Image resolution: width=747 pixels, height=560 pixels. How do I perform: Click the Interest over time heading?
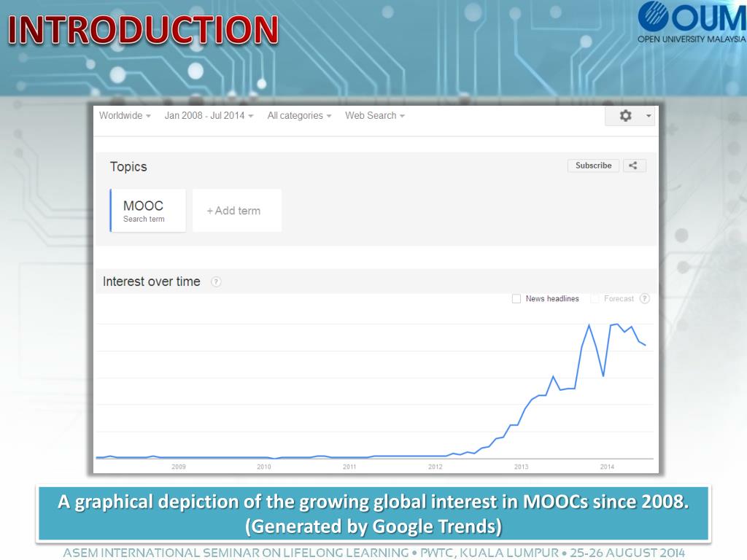pyautogui.click(x=152, y=281)
